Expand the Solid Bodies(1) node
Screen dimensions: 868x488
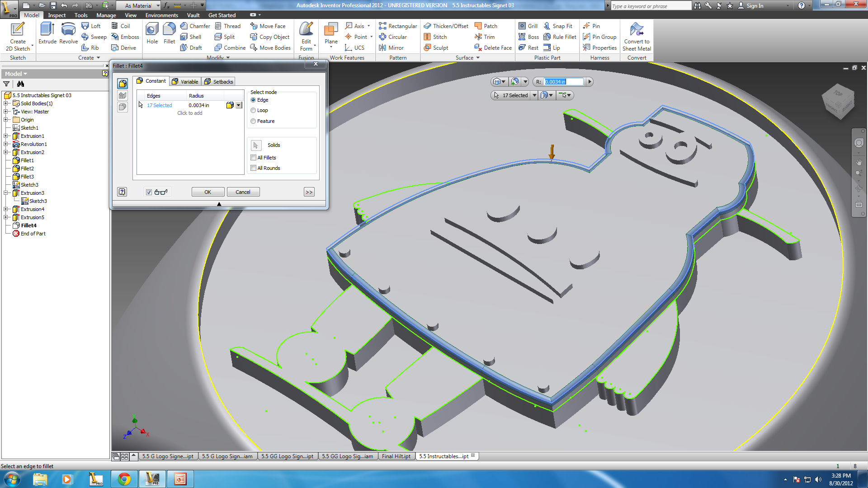pos(6,103)
